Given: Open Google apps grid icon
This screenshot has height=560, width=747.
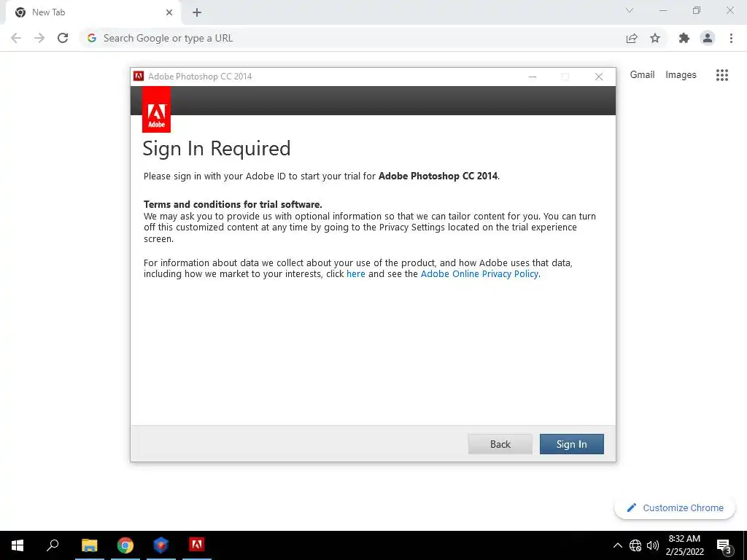Looking at the screenshot, I should pyautogui.click(x=722, y=75).
